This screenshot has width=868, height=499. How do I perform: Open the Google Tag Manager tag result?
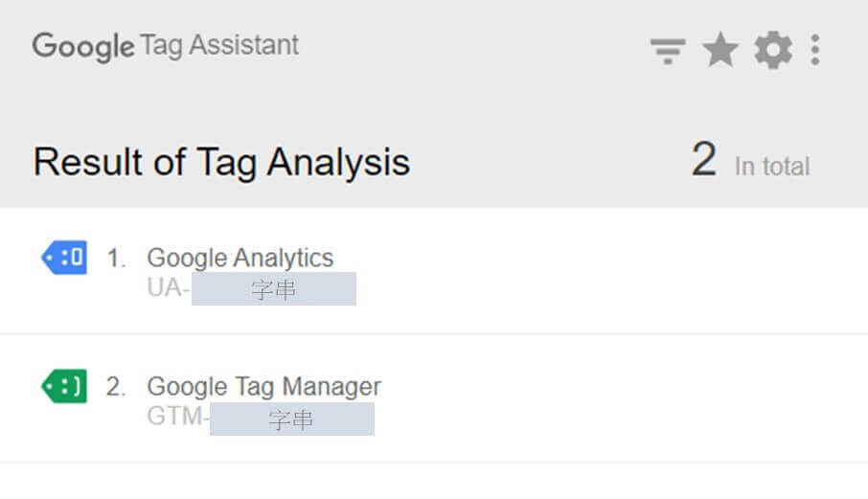(263, 387)
